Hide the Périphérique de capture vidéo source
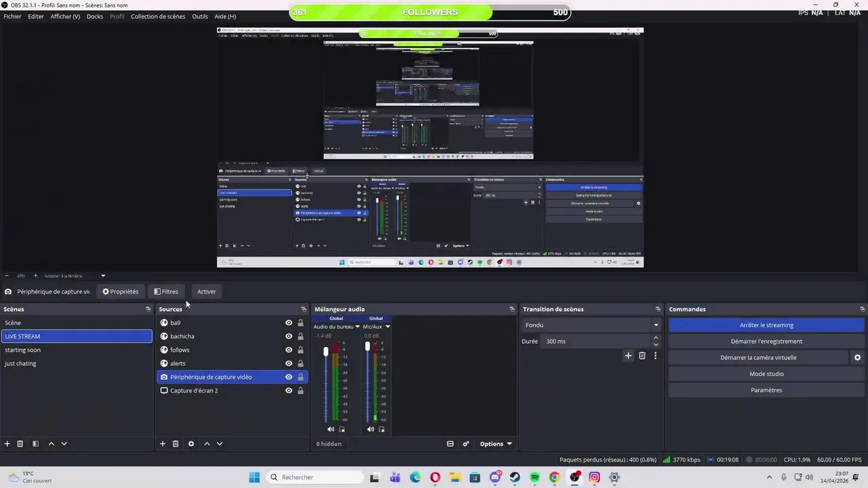This screenshot has width=868, height=488. [x=289, y=377]
